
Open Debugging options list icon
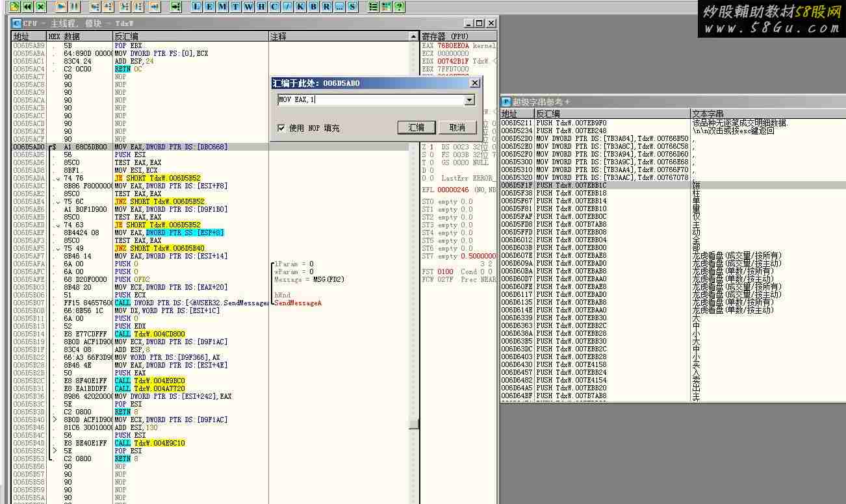click(x=373, y=6)
